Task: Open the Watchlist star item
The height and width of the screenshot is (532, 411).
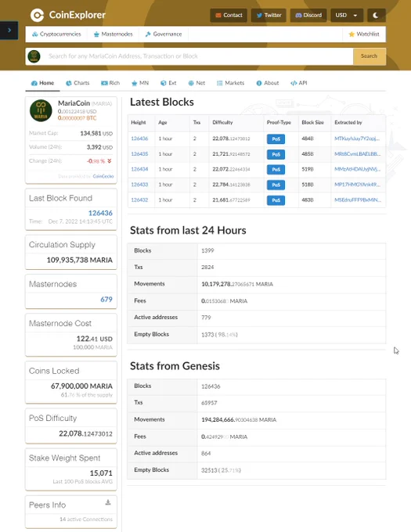Action: pos(364,34)
